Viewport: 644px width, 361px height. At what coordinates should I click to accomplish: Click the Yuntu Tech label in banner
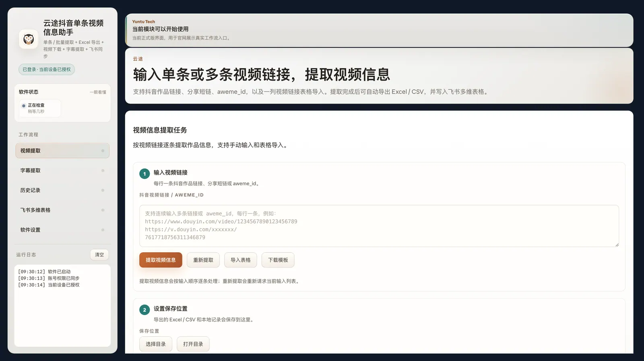(143, 22)
